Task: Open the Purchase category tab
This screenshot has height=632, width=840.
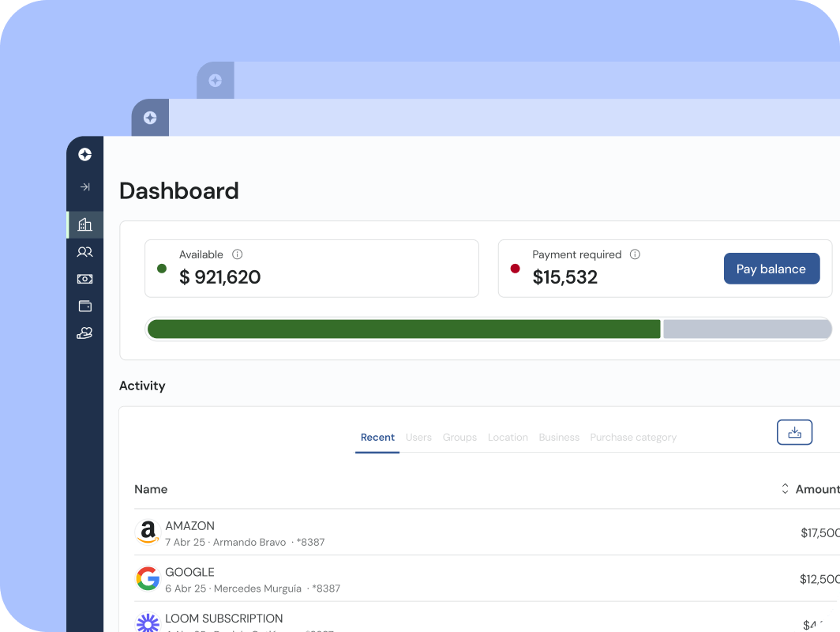Action: point(633,437)
